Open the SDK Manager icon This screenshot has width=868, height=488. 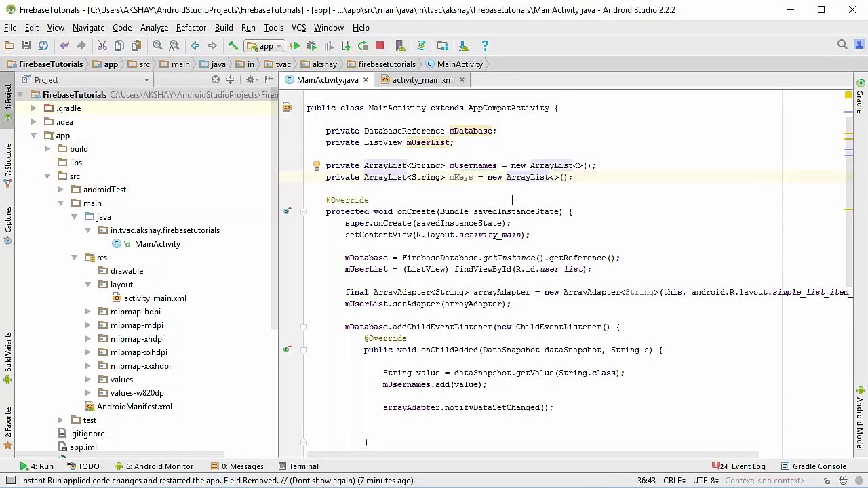(x=464, y=45)
